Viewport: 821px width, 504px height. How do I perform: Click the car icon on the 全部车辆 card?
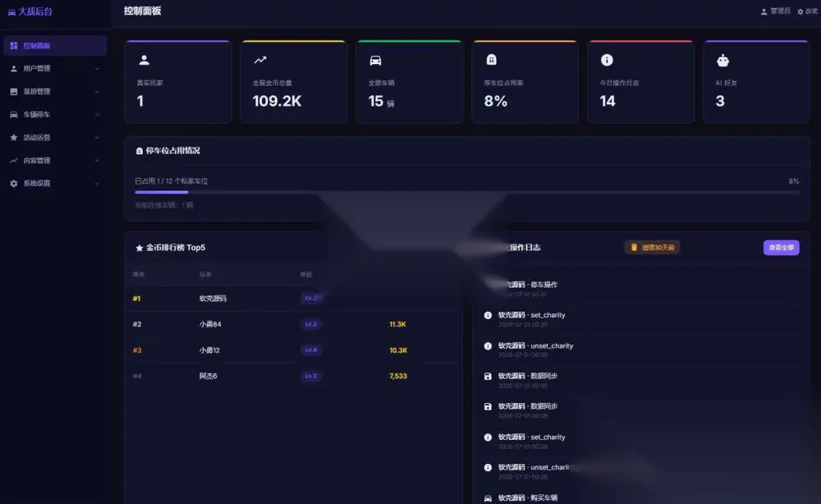pos(375,61)
